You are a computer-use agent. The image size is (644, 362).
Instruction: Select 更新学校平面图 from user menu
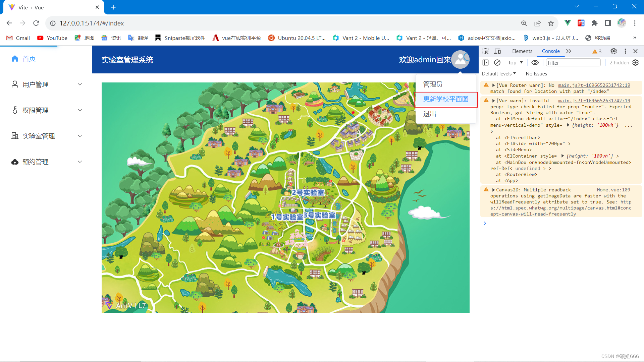(x=445, y=99)
